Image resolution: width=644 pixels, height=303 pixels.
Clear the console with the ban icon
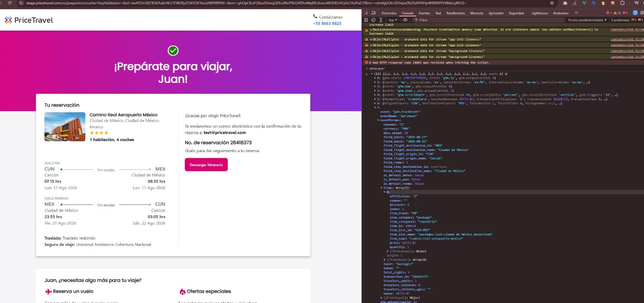pyautogui.click(x=374, y=20)
